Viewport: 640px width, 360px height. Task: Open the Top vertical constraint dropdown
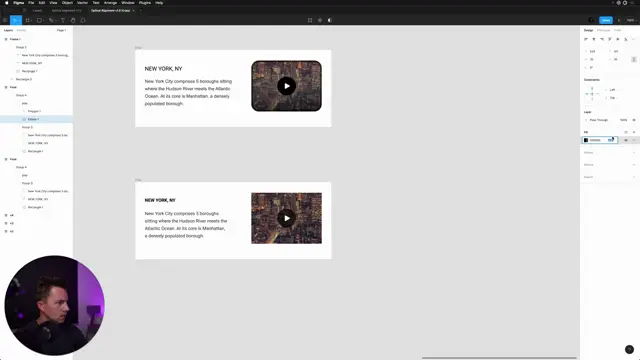click(x=613, y=98)
